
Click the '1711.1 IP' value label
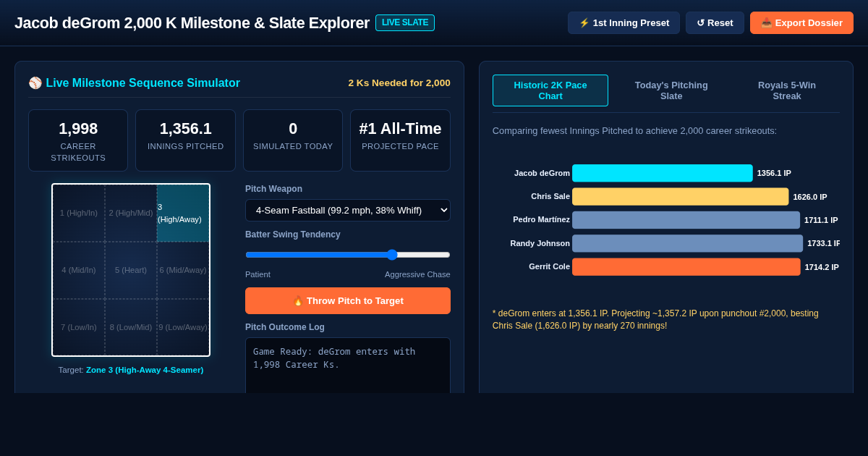(821, 220)
